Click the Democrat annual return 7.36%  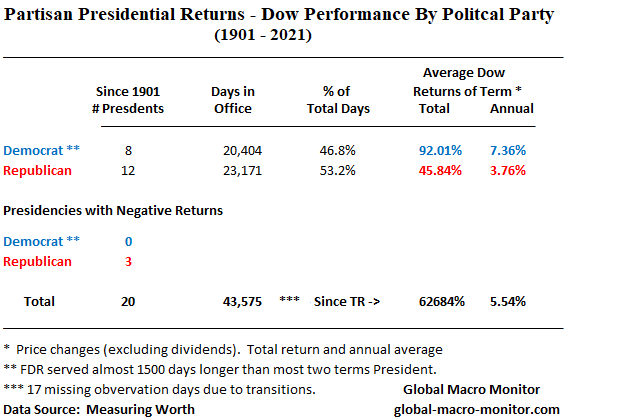click(508, 150)
